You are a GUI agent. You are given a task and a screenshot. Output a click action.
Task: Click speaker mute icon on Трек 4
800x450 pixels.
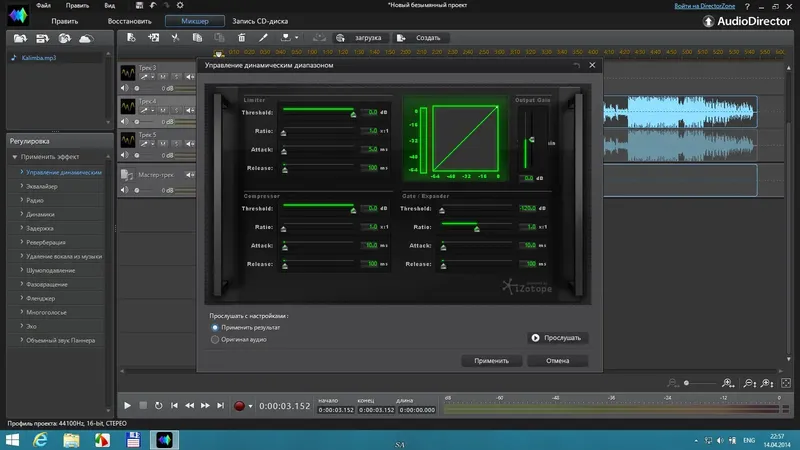tap(126, 122)
